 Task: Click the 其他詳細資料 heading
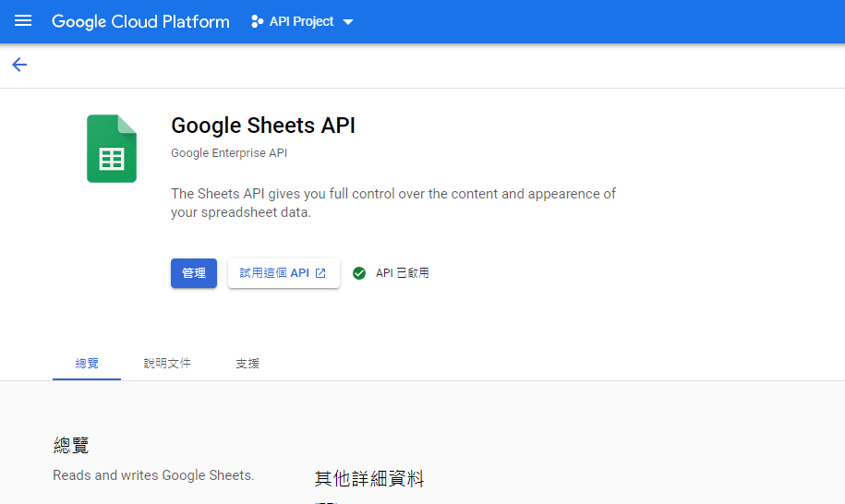(368, 478)
